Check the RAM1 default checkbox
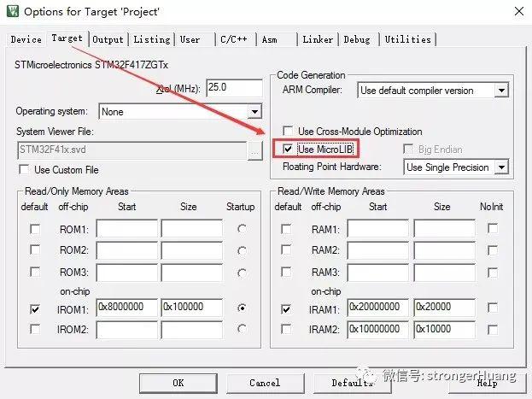 pyautogui.click(x=286, y=229)
